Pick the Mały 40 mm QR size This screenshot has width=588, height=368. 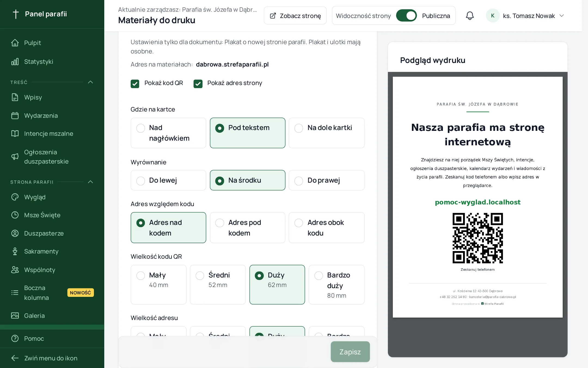(159, 285)
